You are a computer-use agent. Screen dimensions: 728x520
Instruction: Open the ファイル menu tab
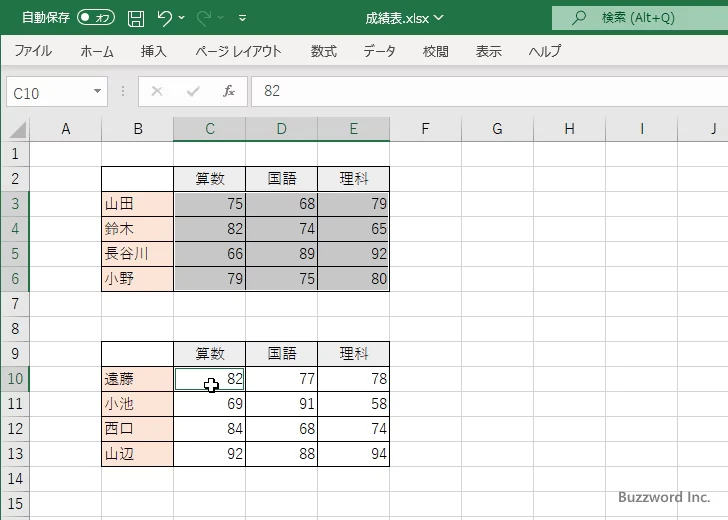click(33, 52)
